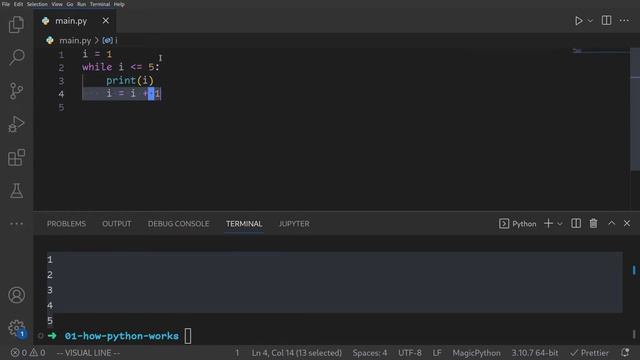Open the Selection menu
Image resolution: width=640 pixels, height=360 pixels.
(x=37, y=4)
